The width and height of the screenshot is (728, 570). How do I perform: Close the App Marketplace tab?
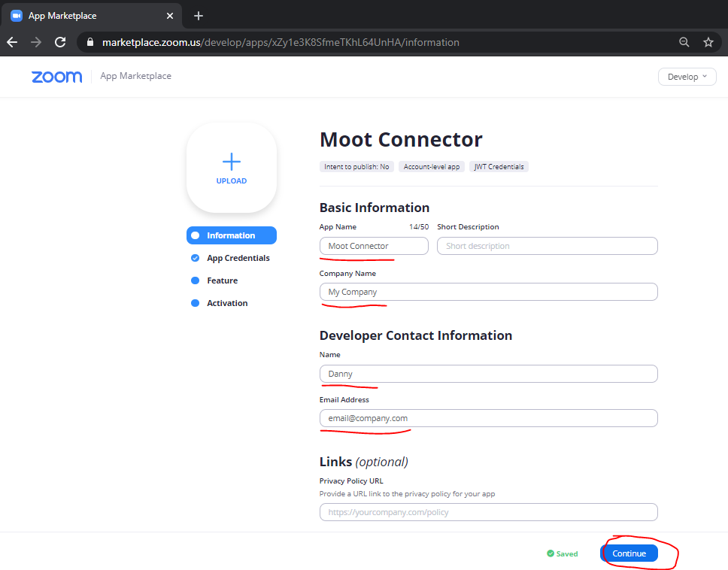tap(170, 16)
